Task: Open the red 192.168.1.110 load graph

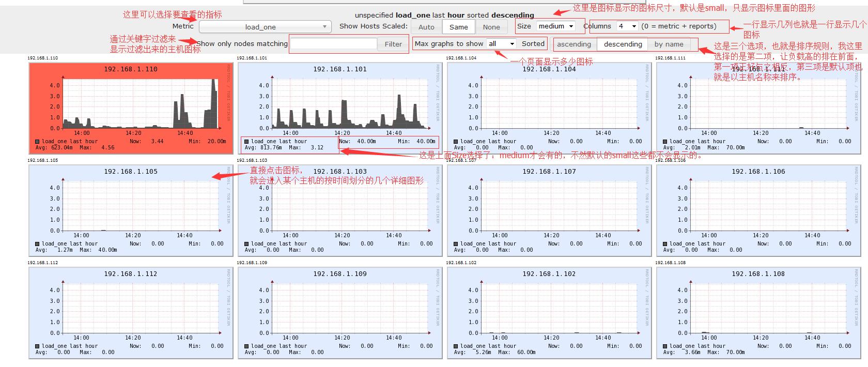Action: point(131,108)
